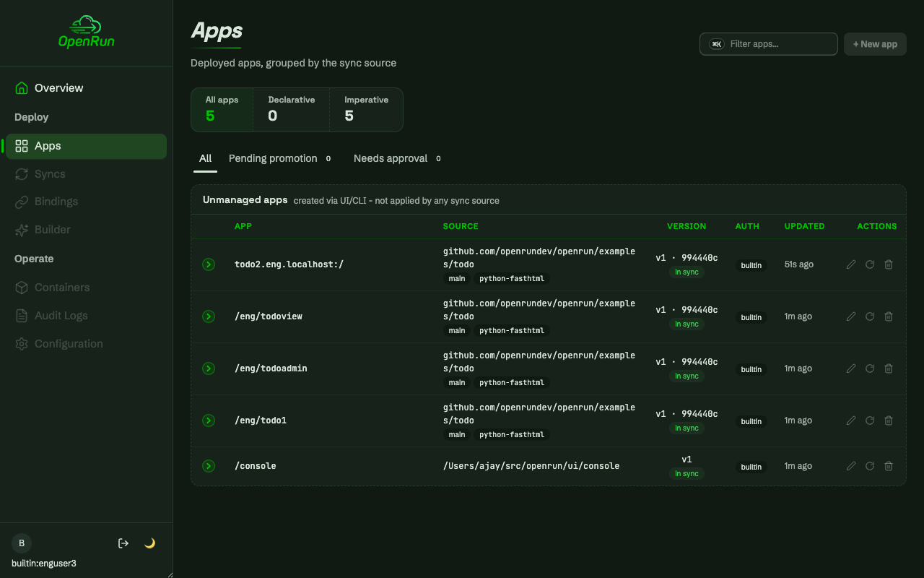Delete the todo2.eng.localhost:/ app
This screenshot has height=578, width=924.
889,264
